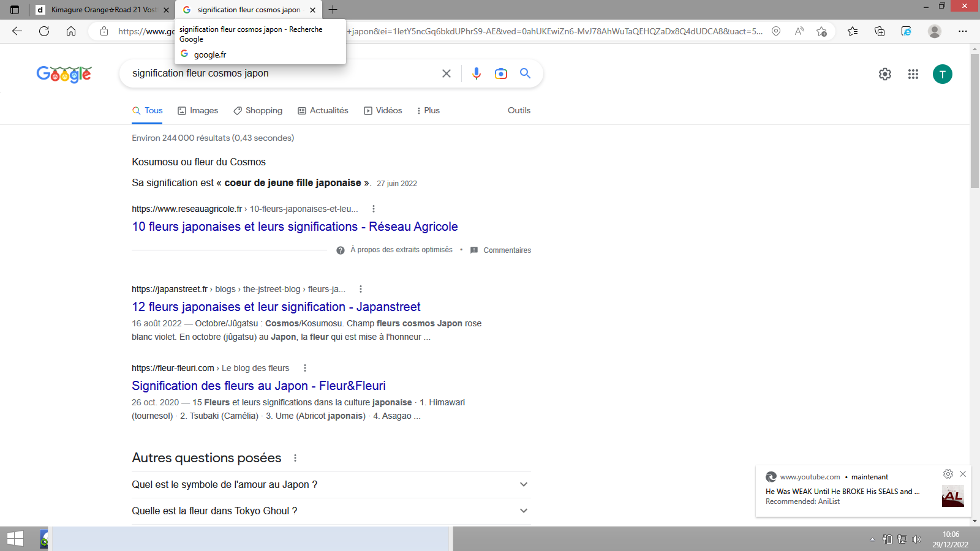Click into the Google search field
This screenshot has height=551, width=980.
pyautogui.click(x=282, y=73)
